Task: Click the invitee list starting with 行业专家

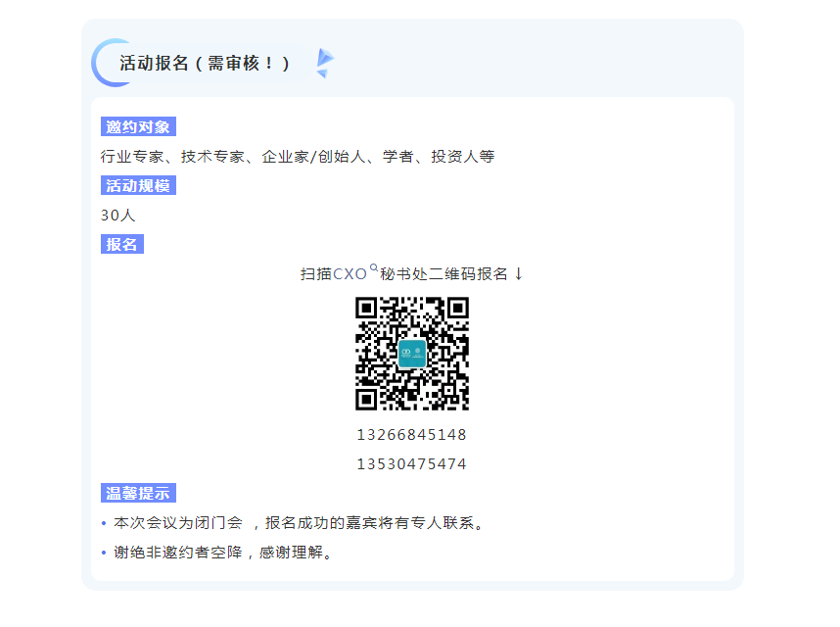Action: [298, 157]
